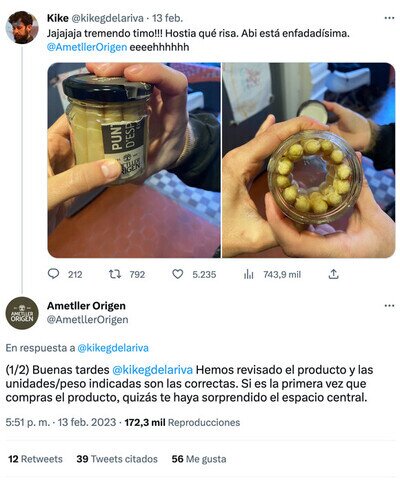The image size is (400, 481).
Task: Click the Ametller Origen display name
Action: [86, 306]
